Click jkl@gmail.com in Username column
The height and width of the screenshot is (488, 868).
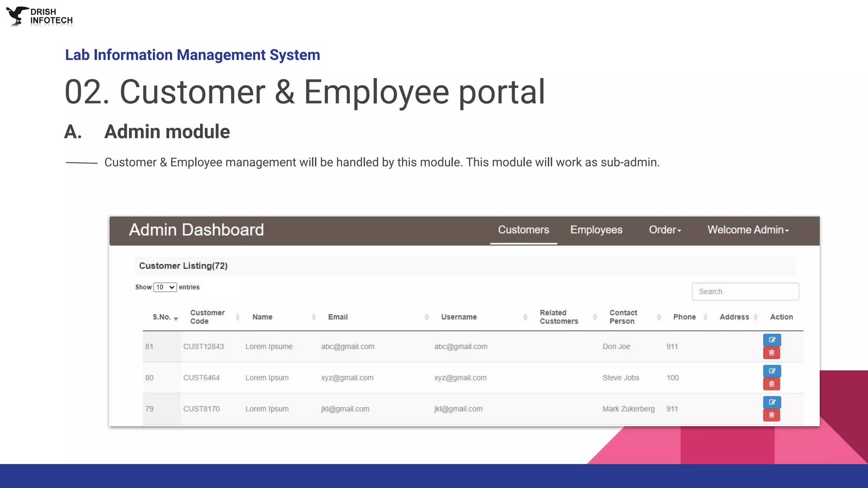[458, 409]
